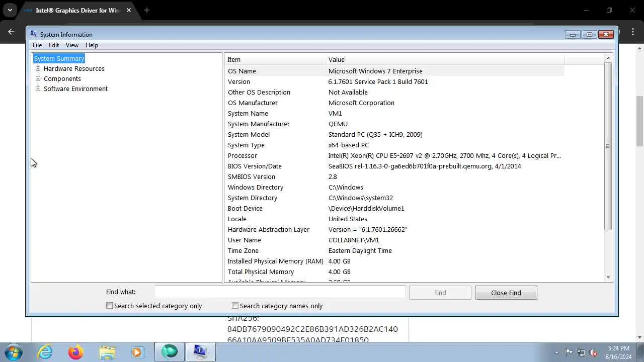Click the details pane vertical scrollbar thumb
The width and height of the screenshot is (644, 362).
[x=608, y=146]
